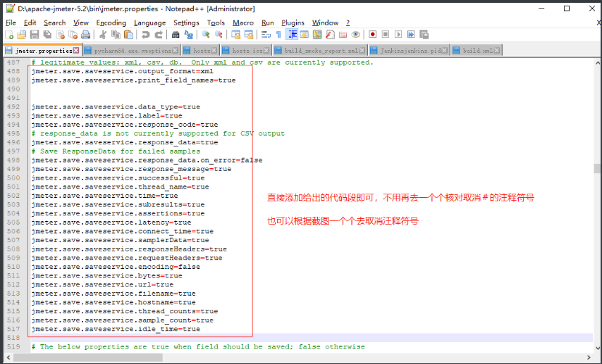Click the vertical scrollbar thumb

tap(597, 169)
